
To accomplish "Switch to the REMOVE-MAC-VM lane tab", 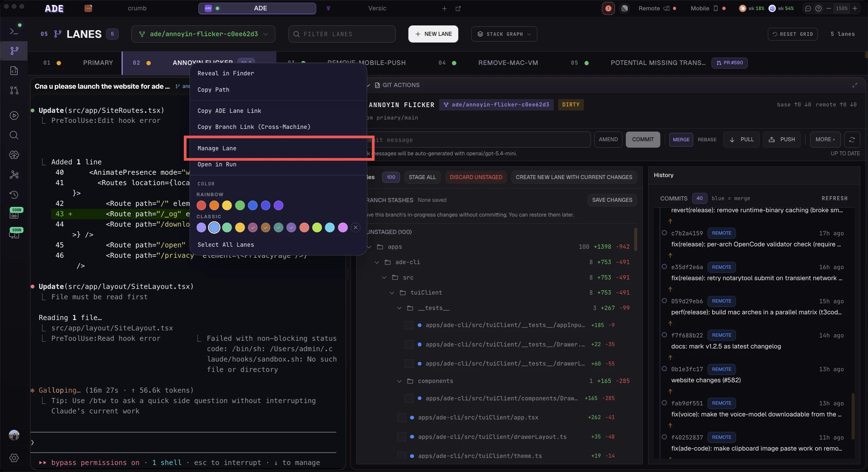I will [508, 63].
